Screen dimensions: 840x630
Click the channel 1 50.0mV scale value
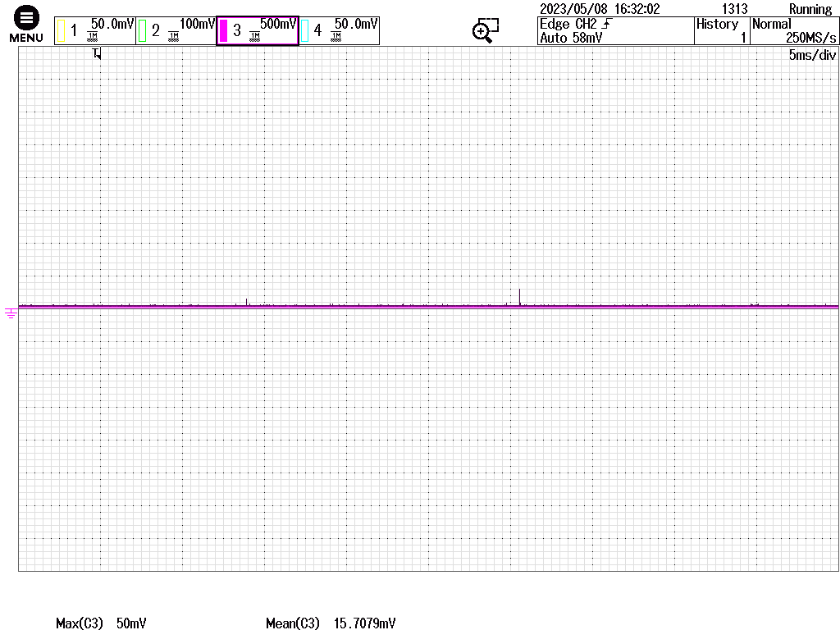[x=112, y=25]
